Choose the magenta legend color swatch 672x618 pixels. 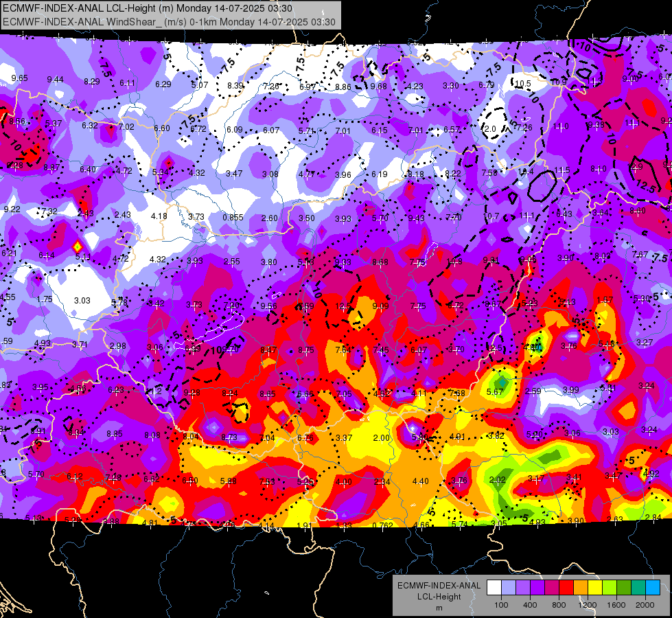pyautogui.click(x=552, y=588)
